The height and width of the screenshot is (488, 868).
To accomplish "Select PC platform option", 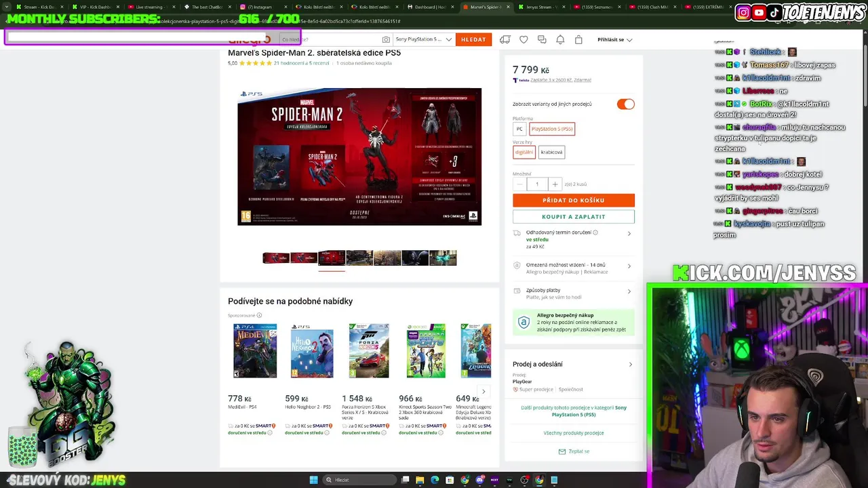I will 519,129.
